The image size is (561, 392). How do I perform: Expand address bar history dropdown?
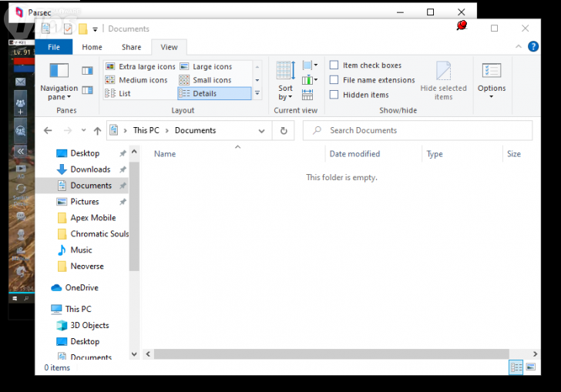pyautogui.click(x=262, y=131)
